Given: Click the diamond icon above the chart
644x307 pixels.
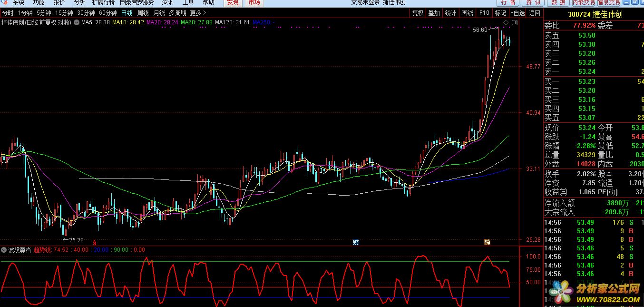Looking at the screenshot, I should click(505, 22).
